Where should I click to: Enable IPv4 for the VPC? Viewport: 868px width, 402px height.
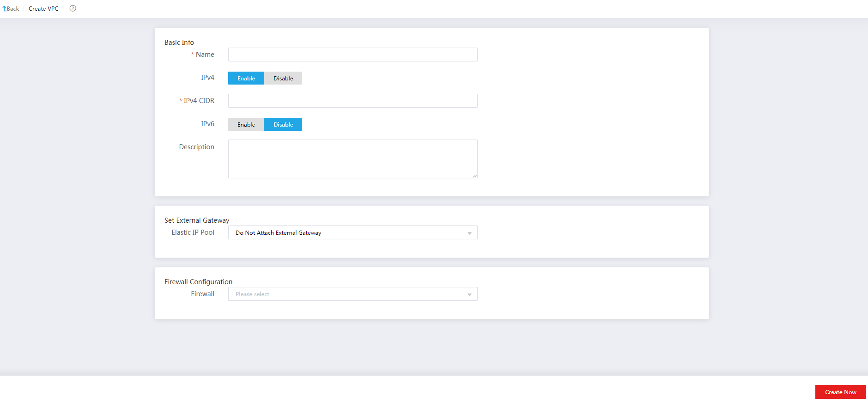click(246, 78)
